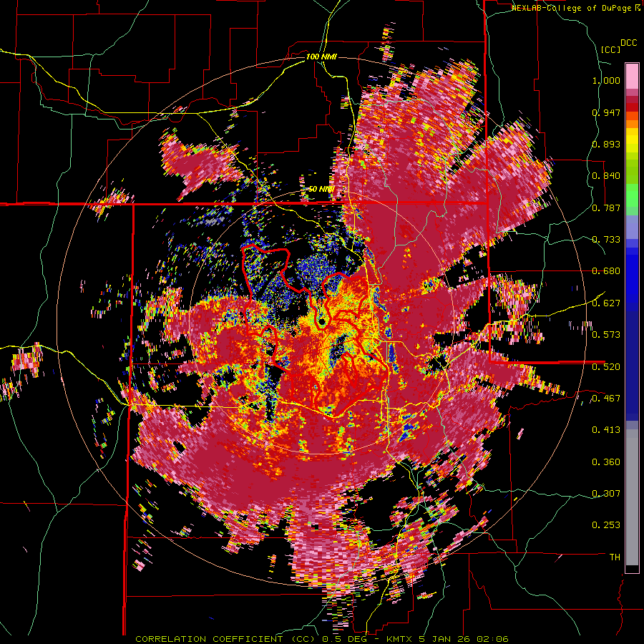Click the 100 NMI range ring label

321,57
